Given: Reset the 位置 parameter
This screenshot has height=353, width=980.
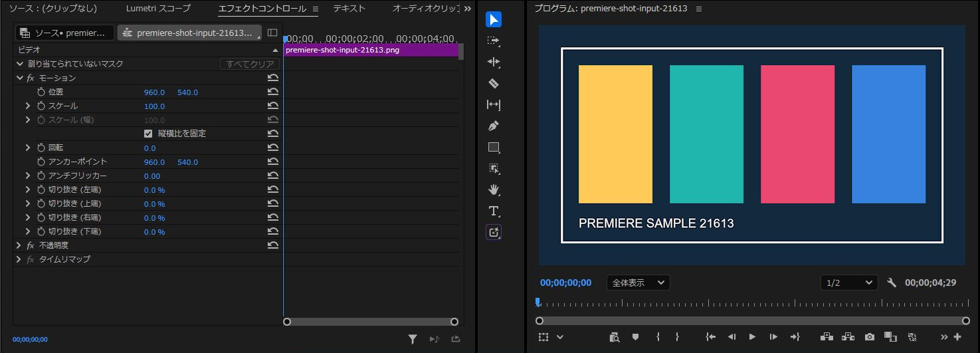Looking at the screenshot, I should point(272,92).
